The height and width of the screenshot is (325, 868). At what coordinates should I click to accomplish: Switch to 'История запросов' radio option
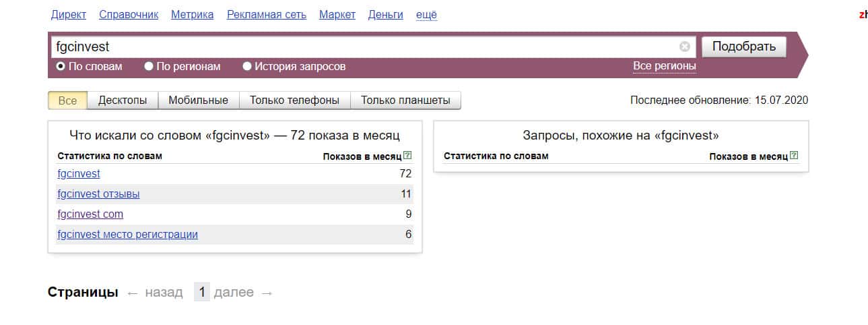pyautogui.click(x=247, y=66)
